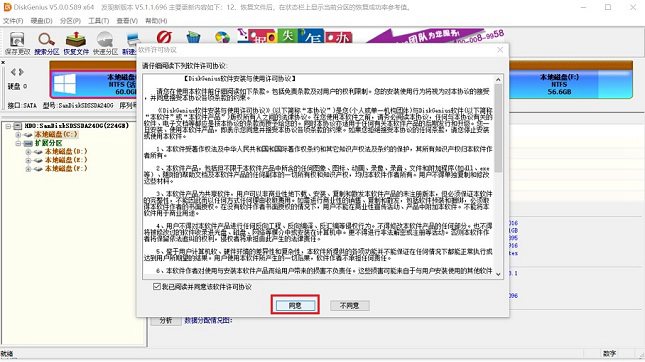The width and height of the screenshot is (645, 362).
Task: Expand the 本地磁盘(D:) tree node
Action: (28, 152)
